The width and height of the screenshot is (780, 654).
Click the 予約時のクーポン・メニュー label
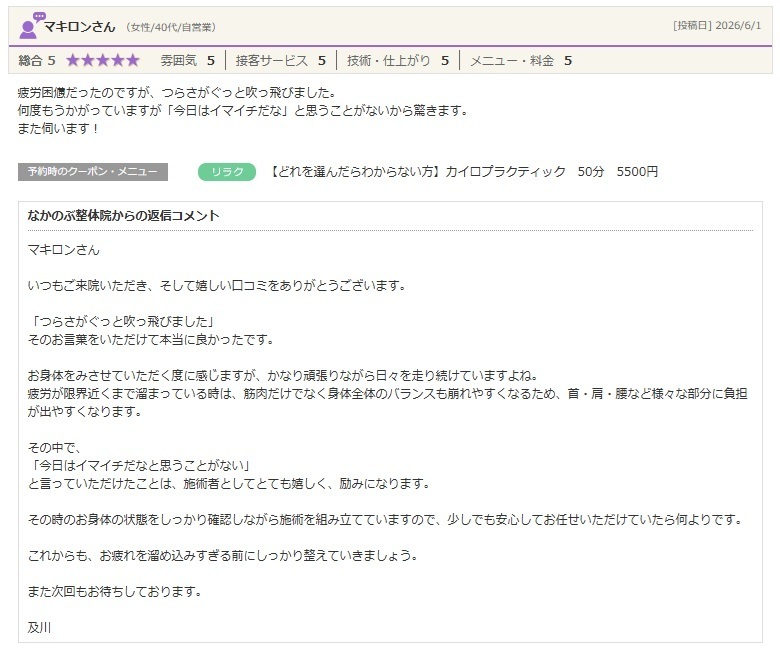(93, 172)
